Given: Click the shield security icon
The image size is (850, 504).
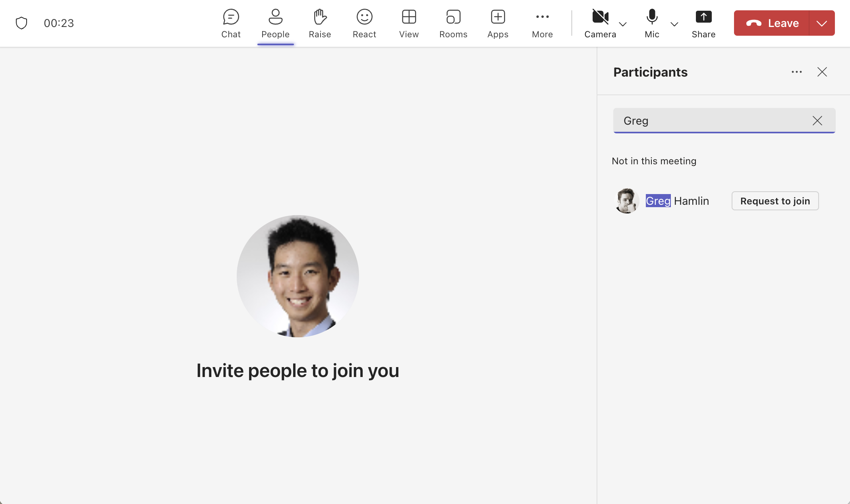Looking at the screenshot, I should point(21,23).
